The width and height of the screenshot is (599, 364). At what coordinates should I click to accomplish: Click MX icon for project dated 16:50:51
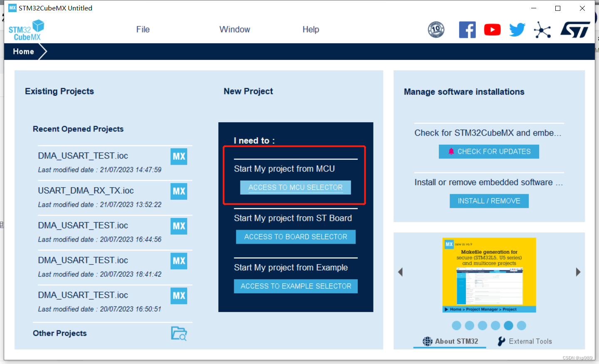[x=179, y=296]
